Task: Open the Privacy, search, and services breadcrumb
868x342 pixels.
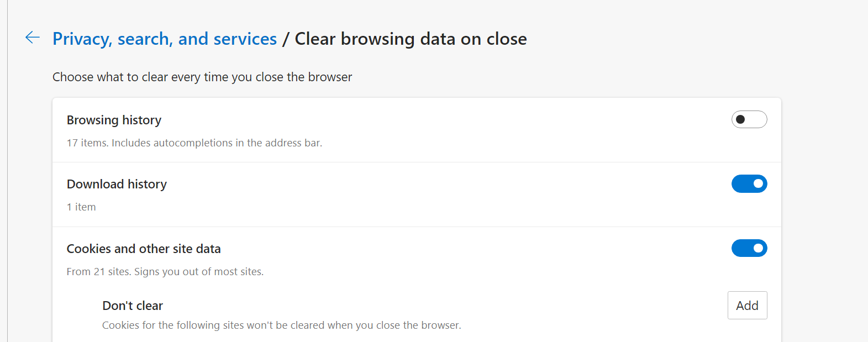Action: (x=165, y=39)
